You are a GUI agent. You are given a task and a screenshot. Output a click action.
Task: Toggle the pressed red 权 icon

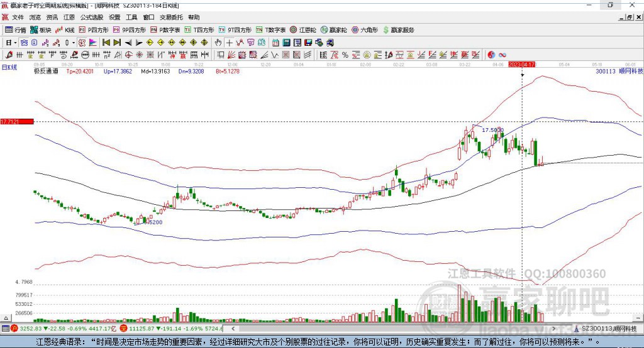click(x=82, y=43)
